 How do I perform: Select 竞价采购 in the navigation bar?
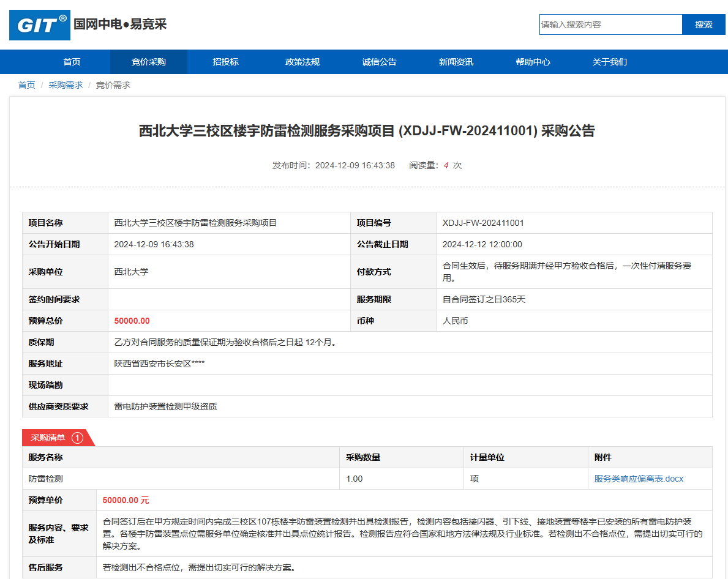pos(148,62)
